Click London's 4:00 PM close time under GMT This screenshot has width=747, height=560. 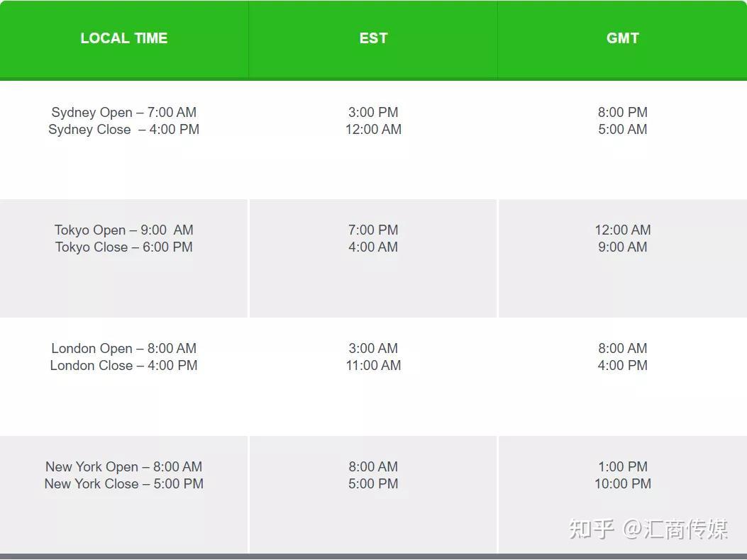[622, 366]
